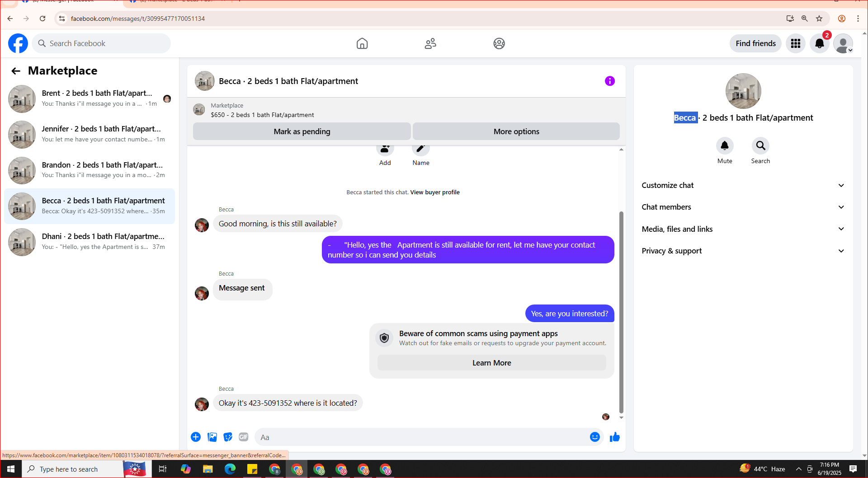Click the Name edit pencil icon
The image size is (868, 478).
coord(421,149)
